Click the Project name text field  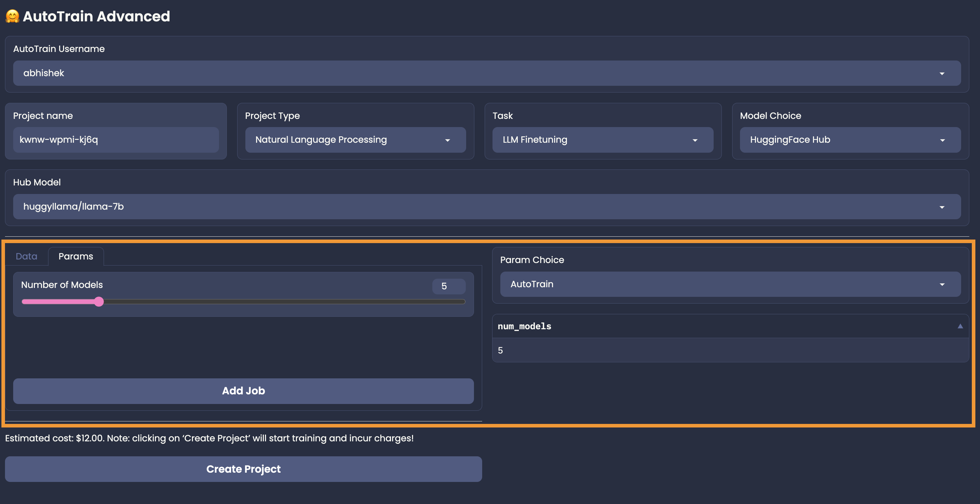116,140
